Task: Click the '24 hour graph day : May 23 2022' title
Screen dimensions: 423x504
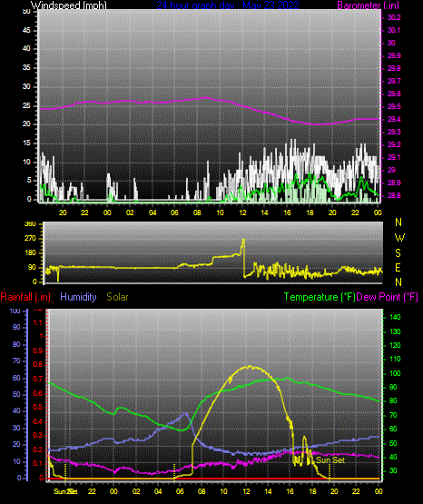Action: click(x=228, y=5)
